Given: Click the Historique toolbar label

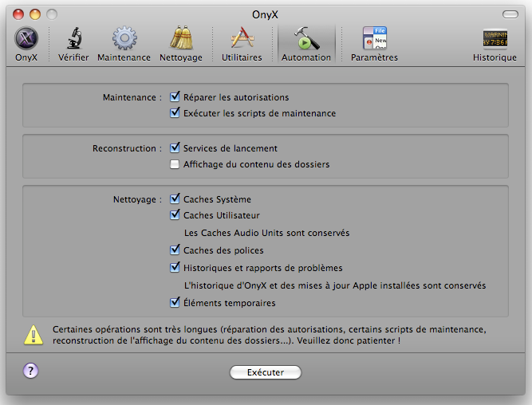Looking at the screenshot, I should pyautogui.click(x=495, y=57).
